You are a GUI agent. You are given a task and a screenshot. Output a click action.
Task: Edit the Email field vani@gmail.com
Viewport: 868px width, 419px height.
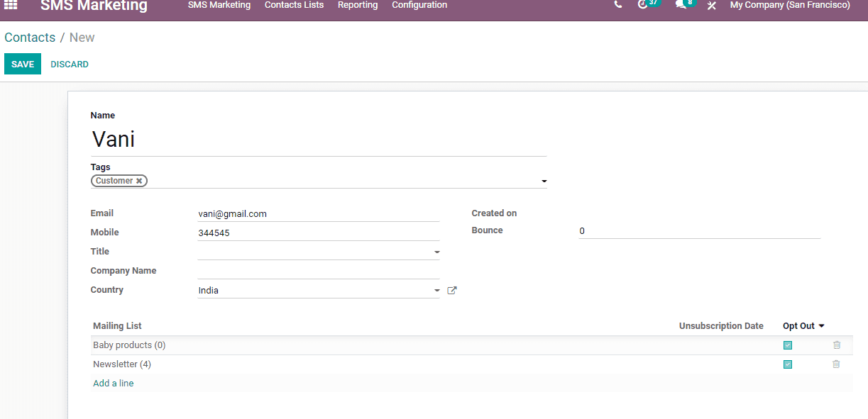319,213
